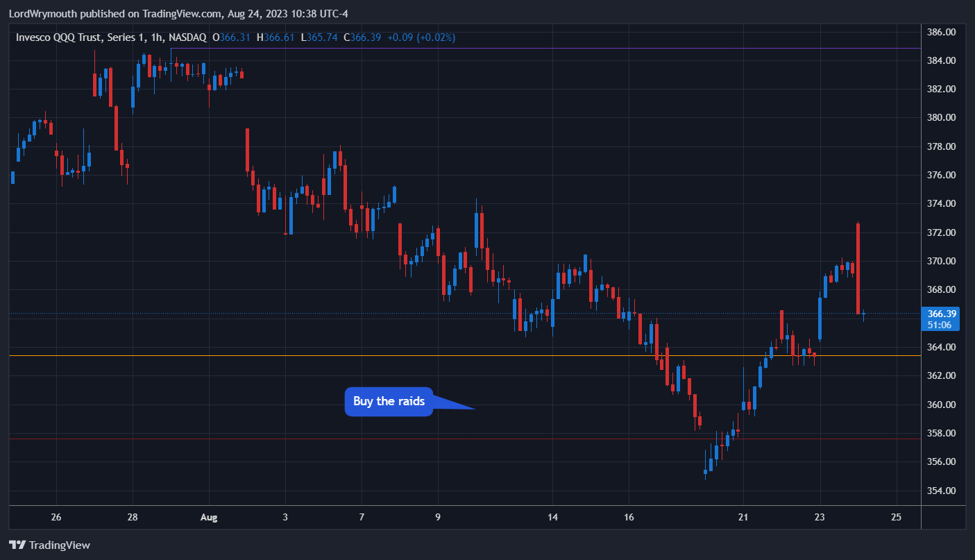Click the current price label 366.39

(942, 313)
